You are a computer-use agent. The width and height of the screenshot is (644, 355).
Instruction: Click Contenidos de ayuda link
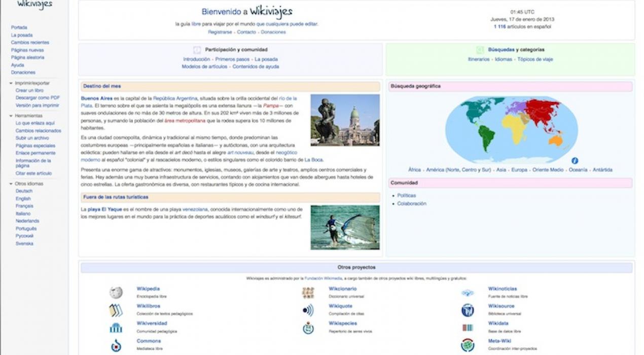click(256, 66)
